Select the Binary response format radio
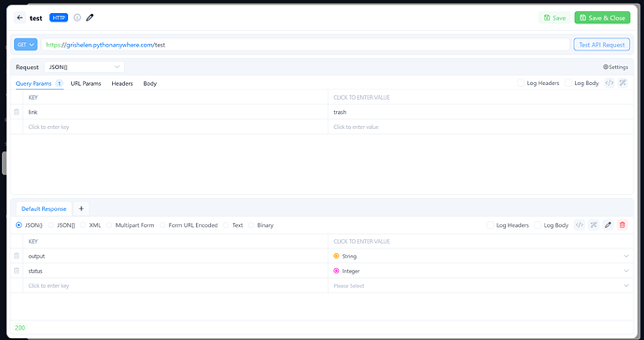The width and height of the screenshot is (644, 340). [x=251, y=225]
